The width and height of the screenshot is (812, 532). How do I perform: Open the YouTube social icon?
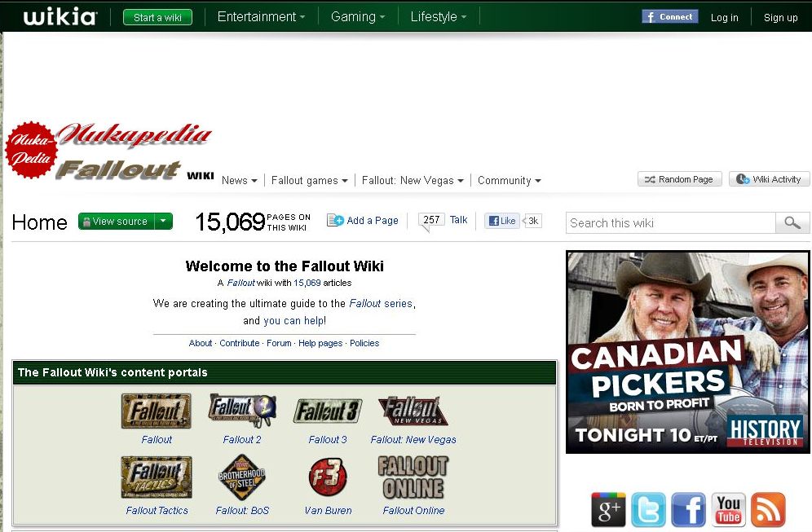pos(728,509)
